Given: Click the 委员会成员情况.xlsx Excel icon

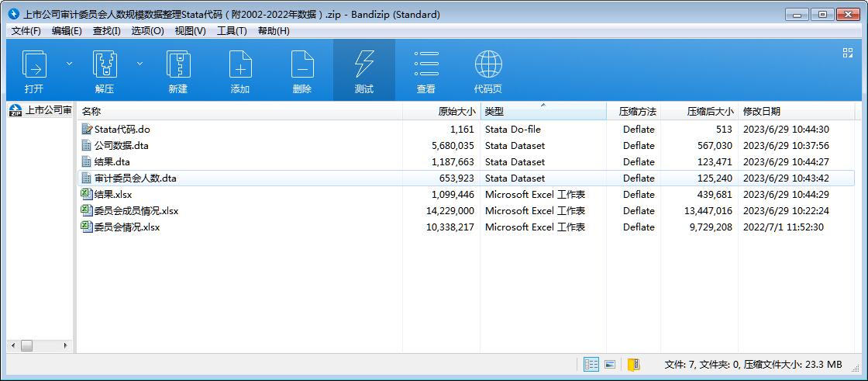Looking at the screenshot, I should [86, 210].
